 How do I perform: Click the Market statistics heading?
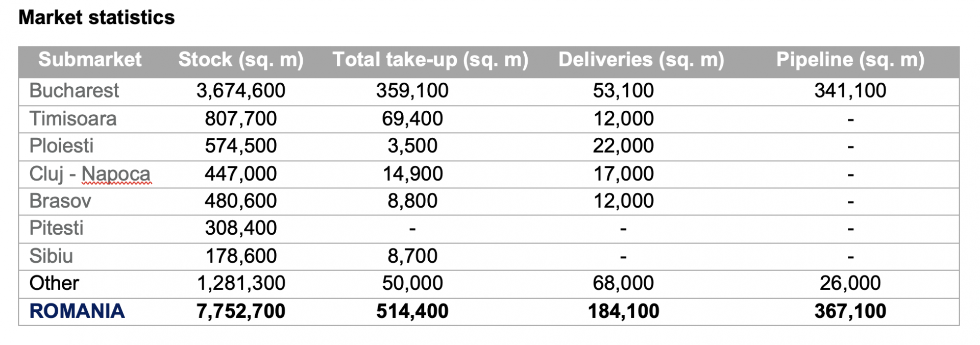tap(96, 17)
